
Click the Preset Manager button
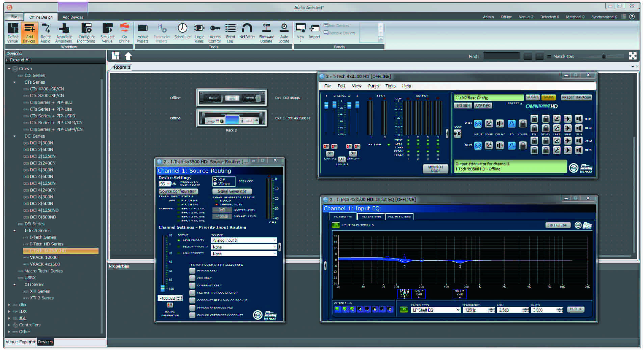(576, 97)
